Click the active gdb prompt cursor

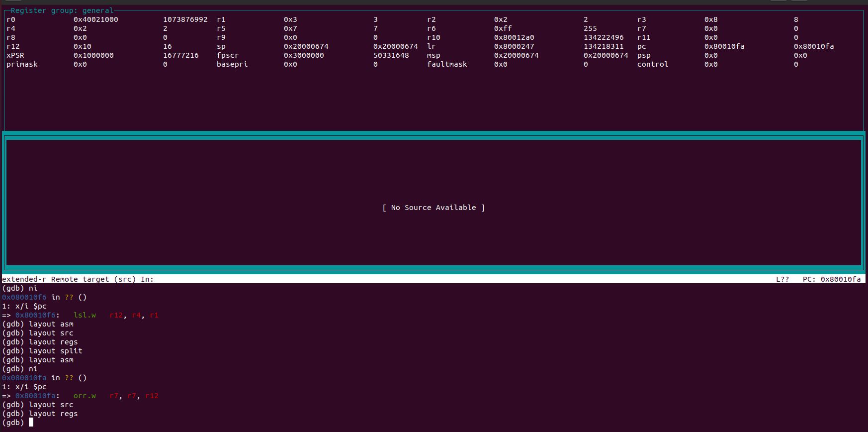(x=31, y=423)
